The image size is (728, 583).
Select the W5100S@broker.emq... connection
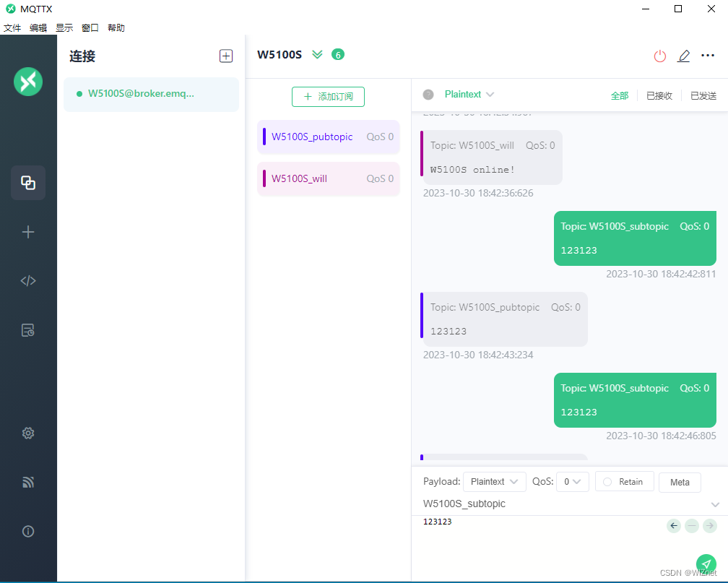(x=152, y=95)
